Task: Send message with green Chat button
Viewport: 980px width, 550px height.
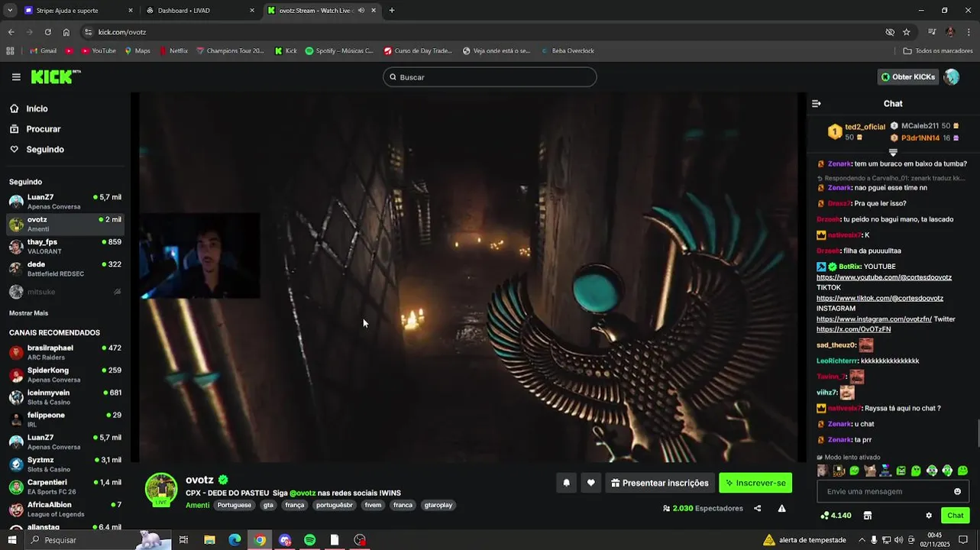Action: click(955, 516)
